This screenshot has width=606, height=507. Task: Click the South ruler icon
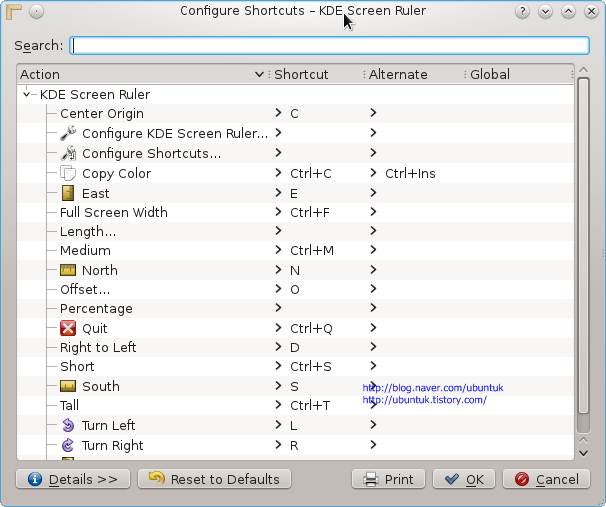(x=68, y=386)
